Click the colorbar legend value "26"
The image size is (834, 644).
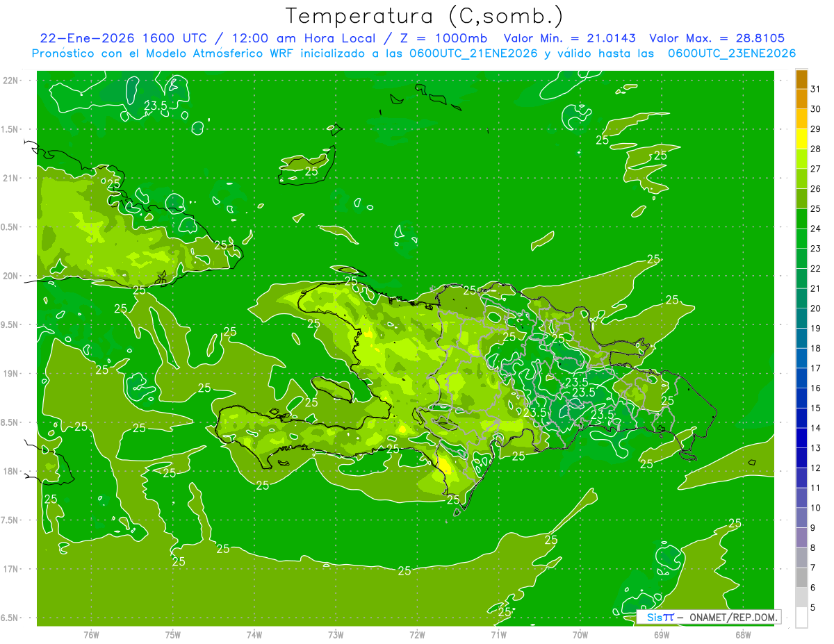pos(815,188)
